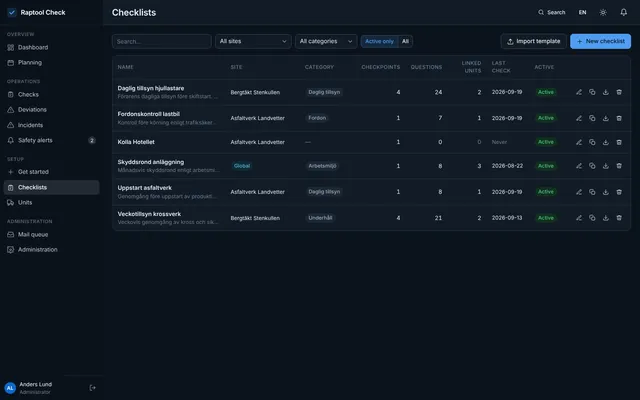Edit the Fordonskontroll lastbil checklist
Viewport: 640px width, 400px height.
579,118
